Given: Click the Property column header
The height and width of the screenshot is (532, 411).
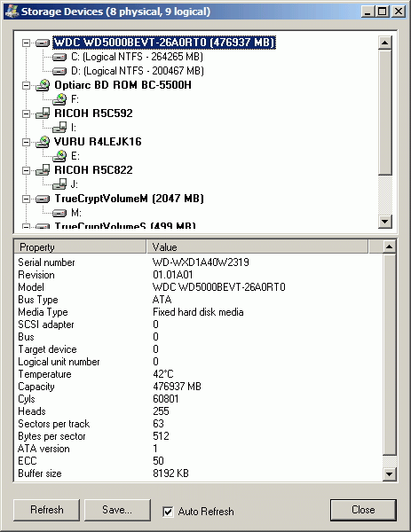Looking at the screenshot, I should tap(80, 247).
